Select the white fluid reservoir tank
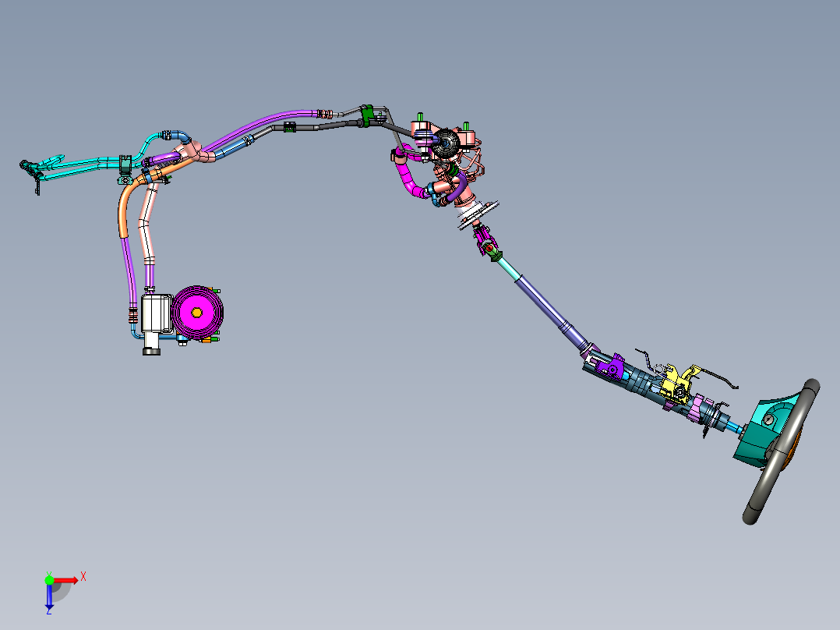Image resolution: width=840 pixels, height=630 pixels. pyautogui.click(x=156, y=313)
